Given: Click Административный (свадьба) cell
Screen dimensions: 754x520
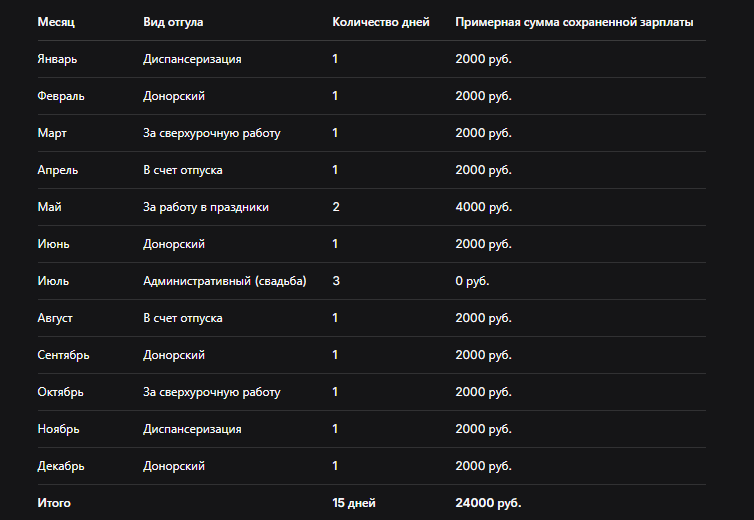Looking at the screenshot, I should coord(225,281).
